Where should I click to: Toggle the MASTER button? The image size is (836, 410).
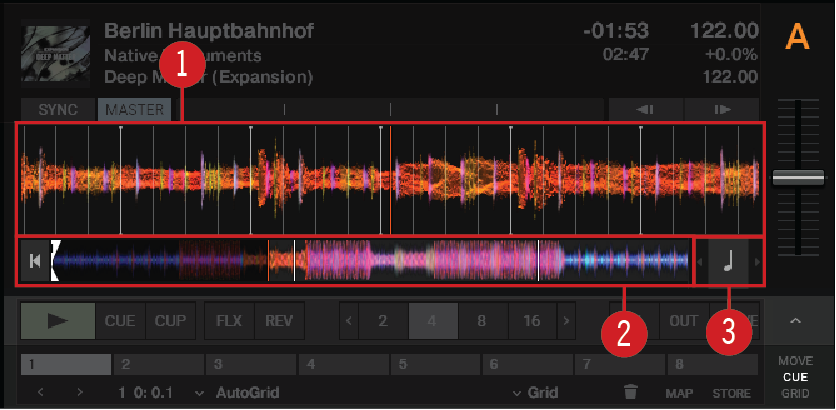pos(134,110)
